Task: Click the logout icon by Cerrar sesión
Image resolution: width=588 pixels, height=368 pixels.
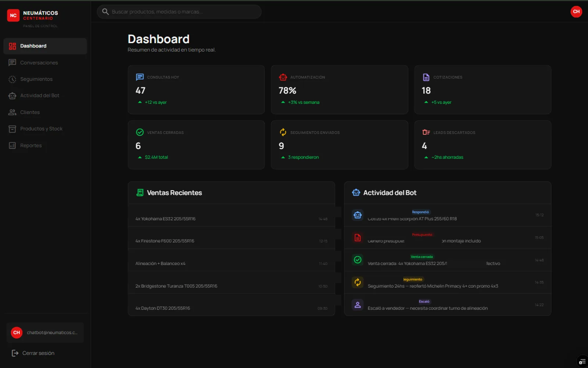Action: (15, 353)
